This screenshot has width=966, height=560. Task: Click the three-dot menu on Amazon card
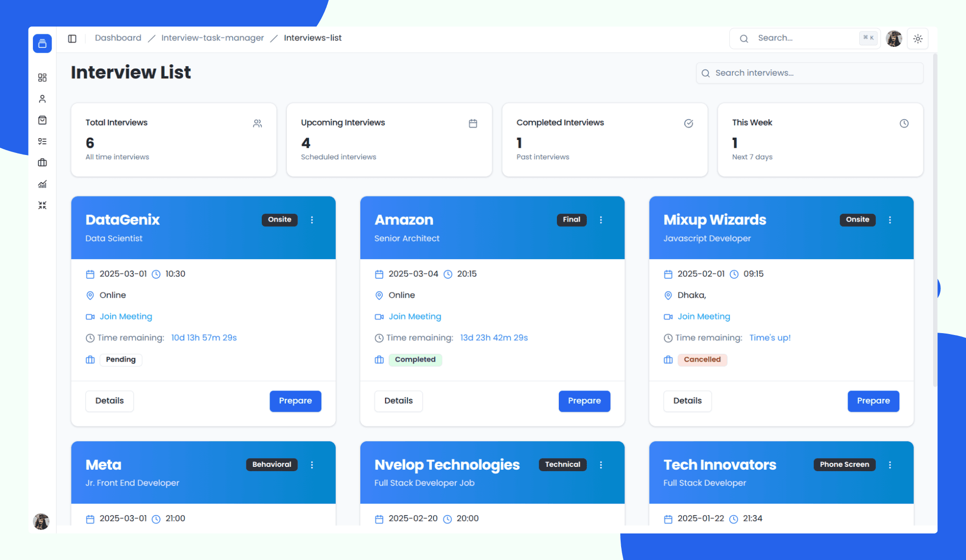coord(601,220)
